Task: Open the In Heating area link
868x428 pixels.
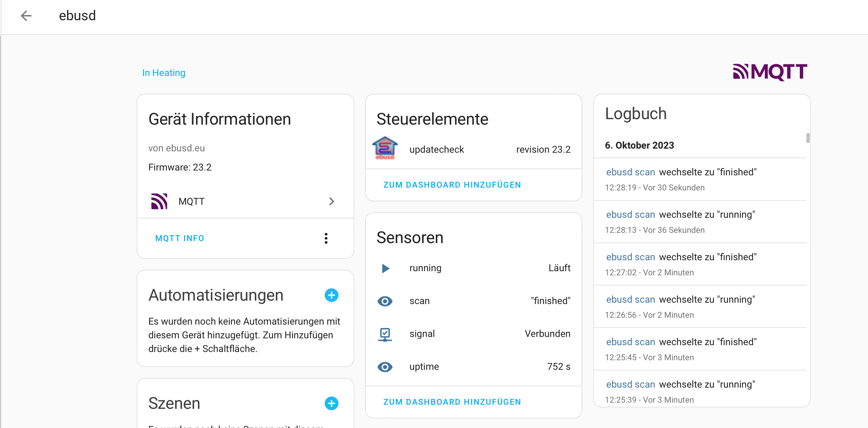Action: 164,73
